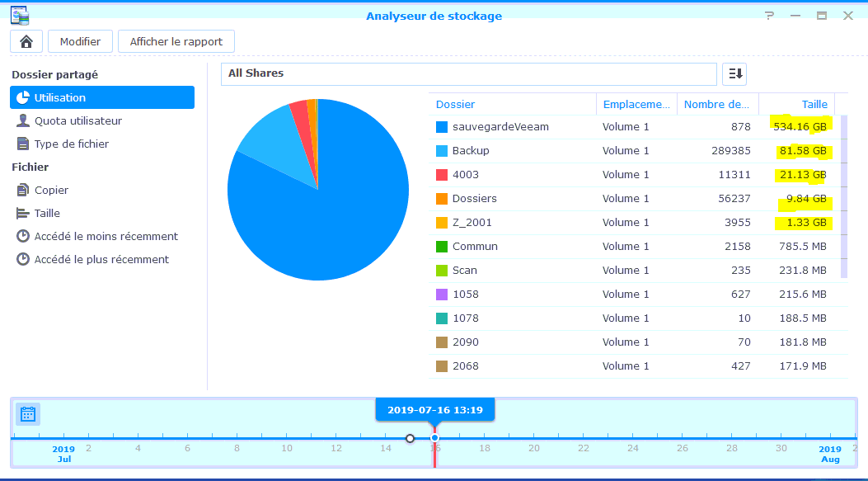Click the 81.58 GB size value
Viewport: 868px width, 481px height.
tap(803, 151)
